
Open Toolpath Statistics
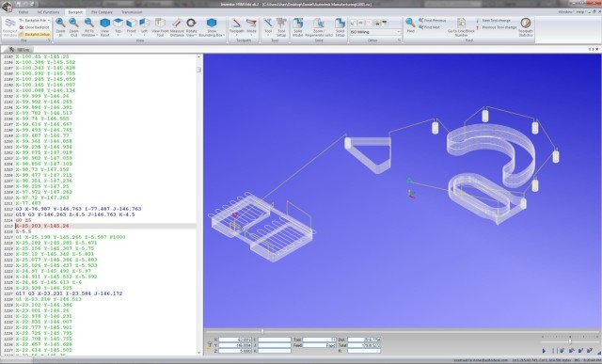pyautogui.click(x=526, y=27)
